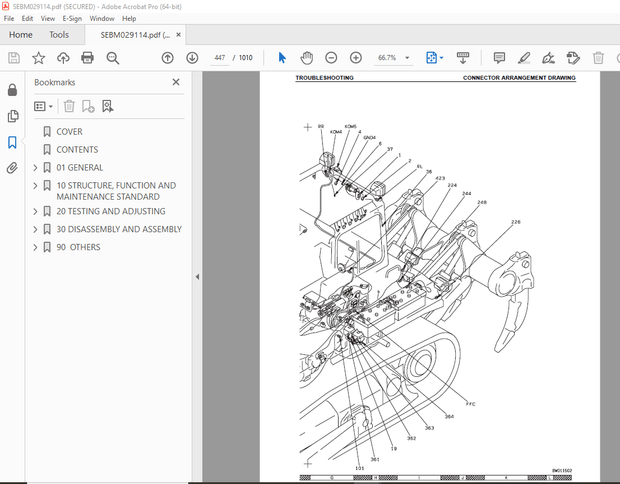Zoom in with plus icon
This screenshot has height=484, width=620.
tap(356, 58)
